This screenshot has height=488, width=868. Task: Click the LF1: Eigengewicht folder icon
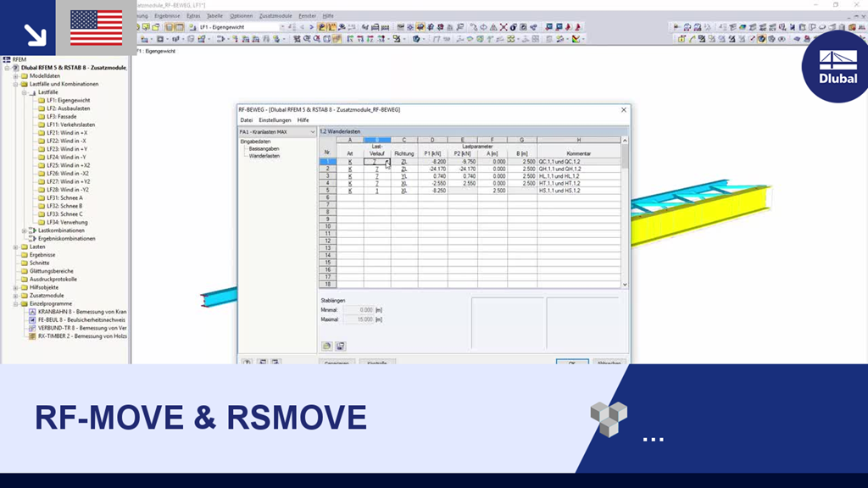42,101
